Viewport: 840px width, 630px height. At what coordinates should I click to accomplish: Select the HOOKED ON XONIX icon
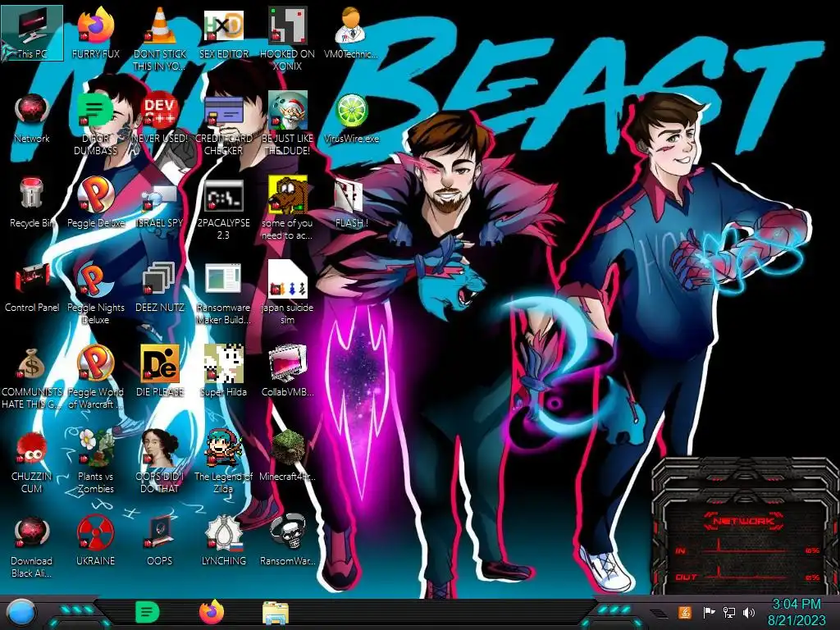point(287,39)
